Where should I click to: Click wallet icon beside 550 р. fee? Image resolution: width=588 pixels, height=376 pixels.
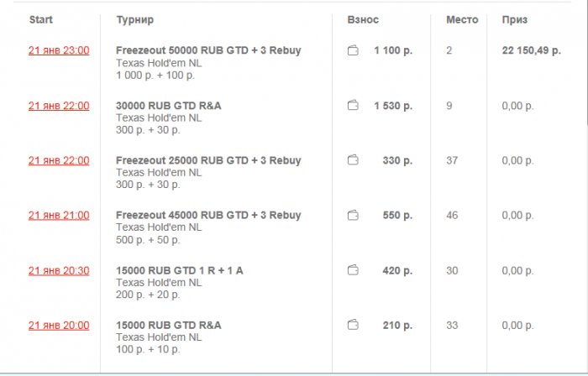(353, 216)
